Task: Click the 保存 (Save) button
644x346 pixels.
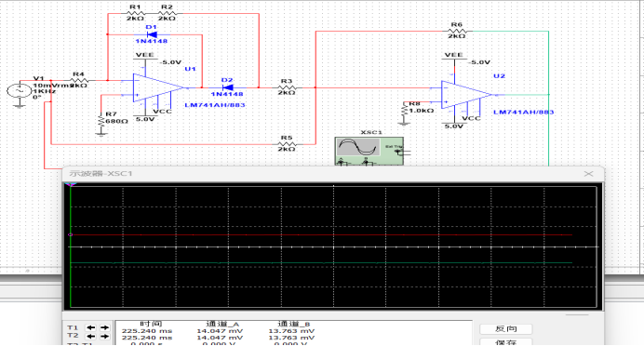Action: tap(505, 342)
